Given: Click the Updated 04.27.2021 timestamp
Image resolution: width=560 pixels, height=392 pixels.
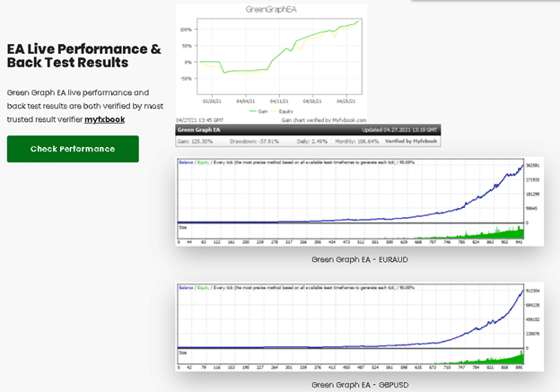Looking at the screenshot, I should tap(399, 130).
